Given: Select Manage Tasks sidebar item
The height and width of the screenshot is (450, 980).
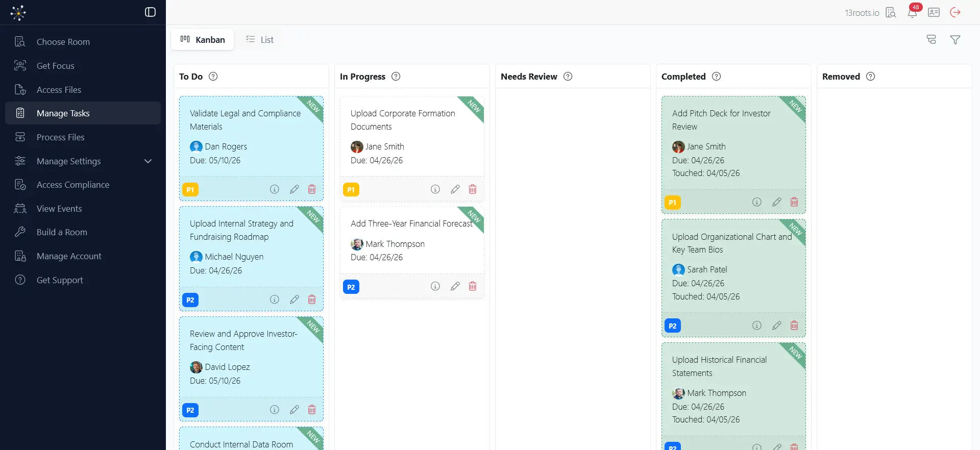Looking at the screenshot, I should point(83,113).
